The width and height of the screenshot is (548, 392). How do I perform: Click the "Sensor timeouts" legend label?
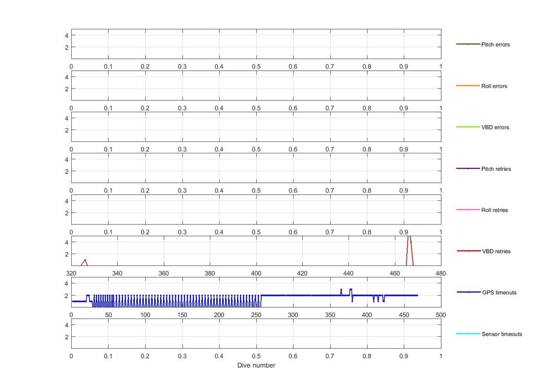coord(502,334)
